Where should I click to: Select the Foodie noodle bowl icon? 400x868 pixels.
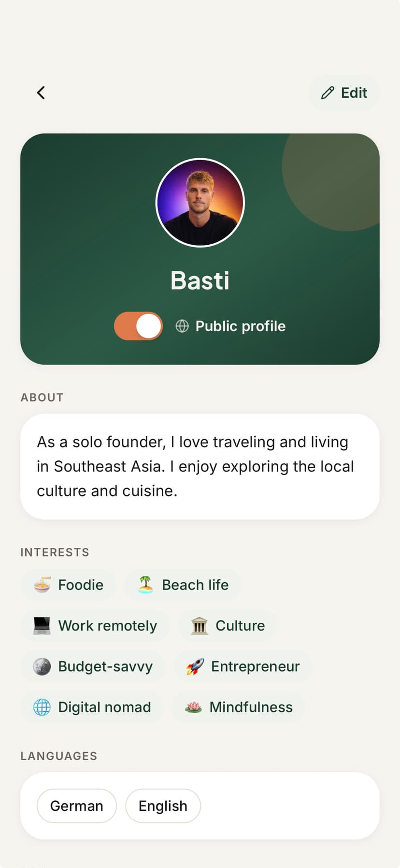[x=42, y=585]
